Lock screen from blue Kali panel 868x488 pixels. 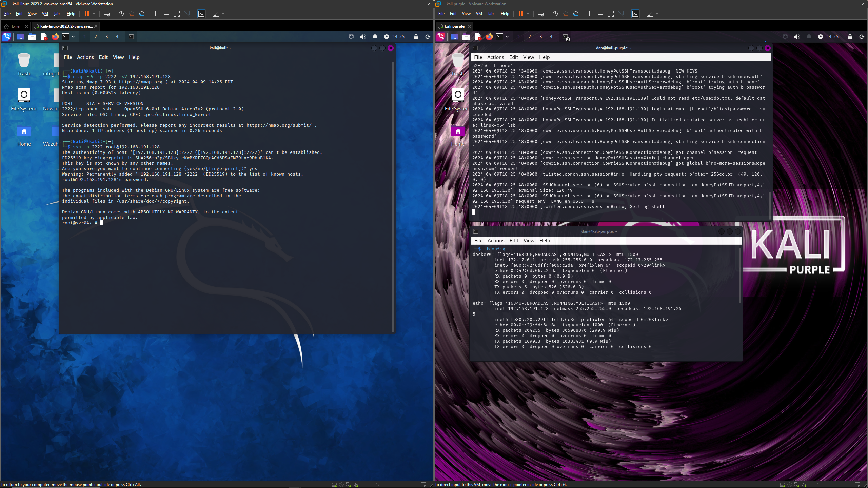click(416, 37)
